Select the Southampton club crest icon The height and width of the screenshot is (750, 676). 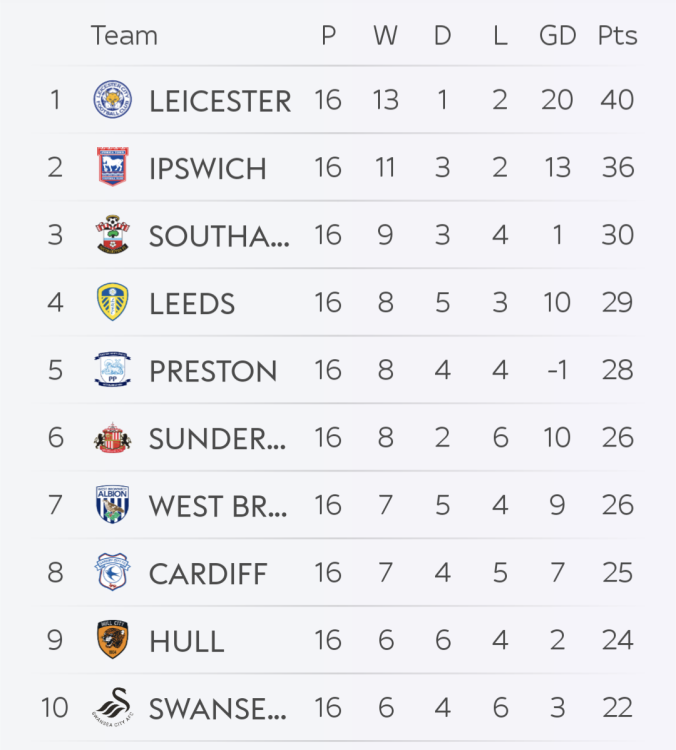pos(111,234)
